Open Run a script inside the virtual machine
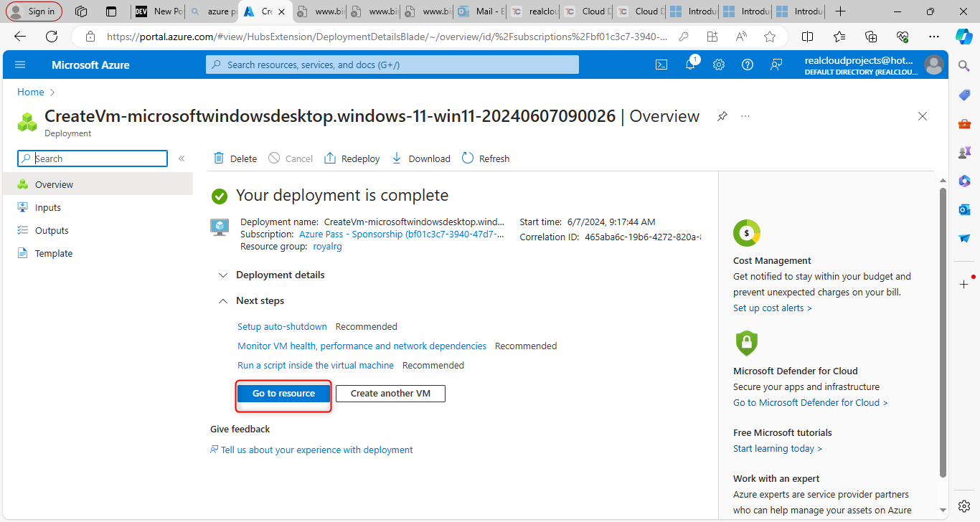This screenshot has width=980, height=522. [316, 365]
